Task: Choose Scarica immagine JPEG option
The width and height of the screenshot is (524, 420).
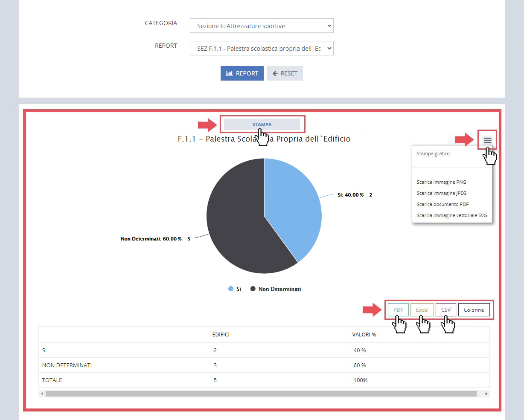Action: (x=441, y=193)
